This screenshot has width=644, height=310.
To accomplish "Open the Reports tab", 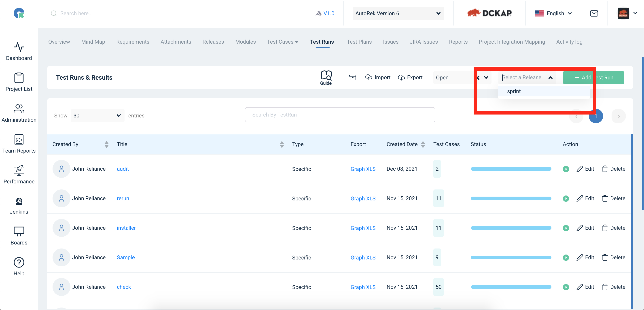I will point(458,42).
